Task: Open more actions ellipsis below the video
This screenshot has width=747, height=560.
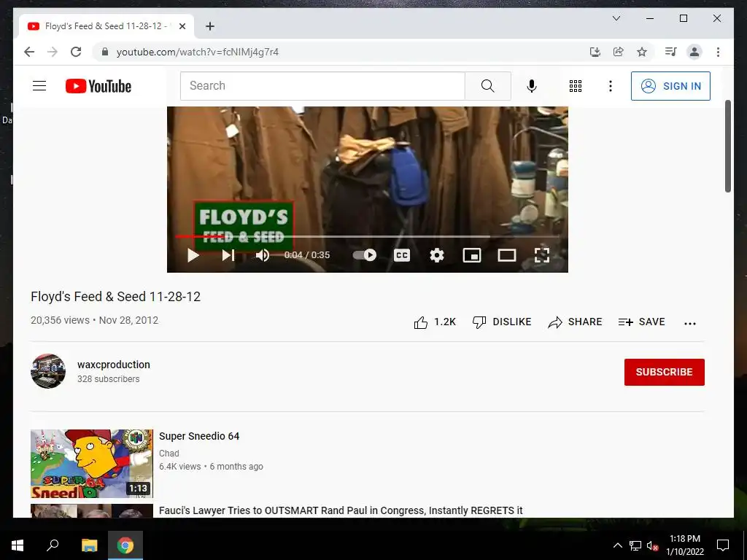Action: click(x=690, y=323)
